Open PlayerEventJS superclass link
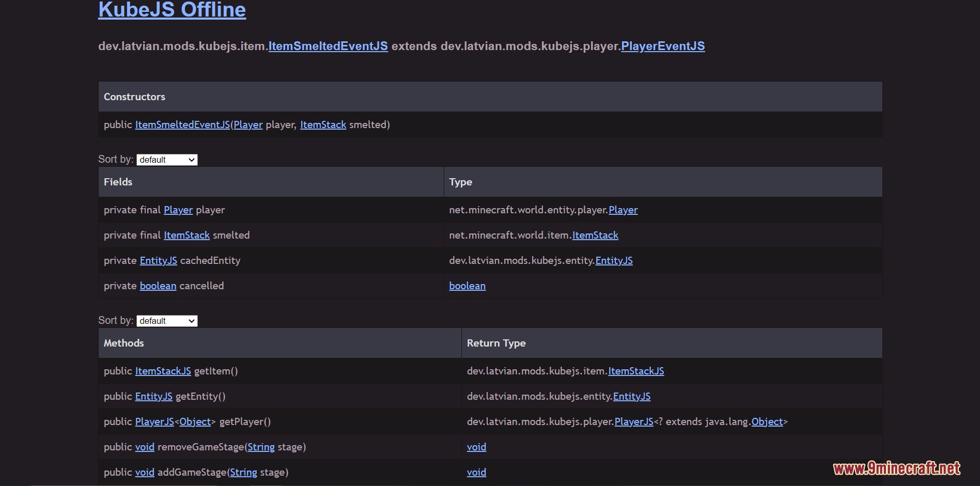Viewport: 980px width, 486px height. coord(663,46)
